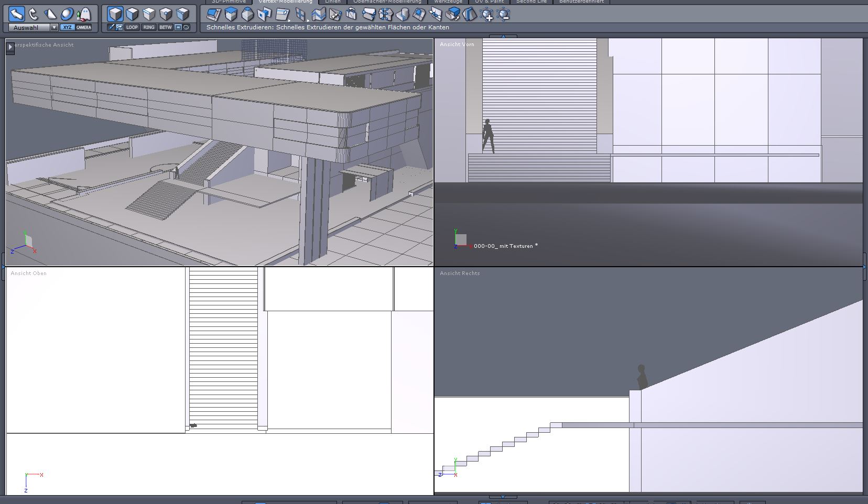This screenshot has width=868, height=504.
Task: Click the RING selection button
Action: (x=149, y=27)
